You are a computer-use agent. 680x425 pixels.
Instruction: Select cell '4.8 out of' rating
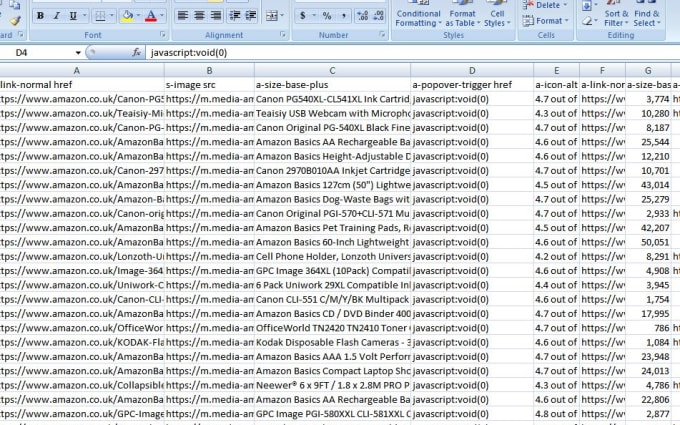pos(556,414)
